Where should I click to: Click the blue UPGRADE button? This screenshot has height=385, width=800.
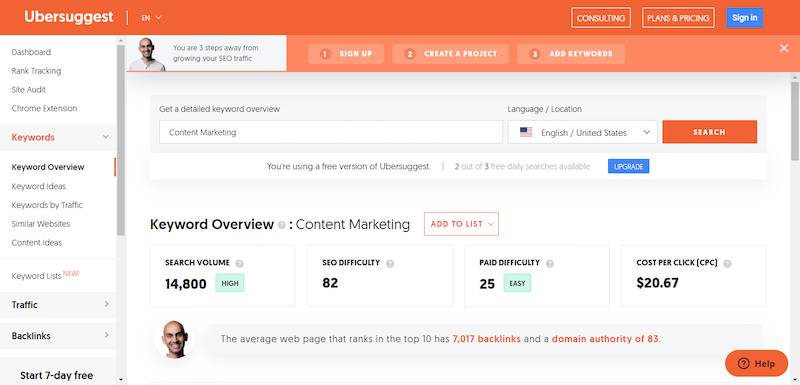coord(629,166)
